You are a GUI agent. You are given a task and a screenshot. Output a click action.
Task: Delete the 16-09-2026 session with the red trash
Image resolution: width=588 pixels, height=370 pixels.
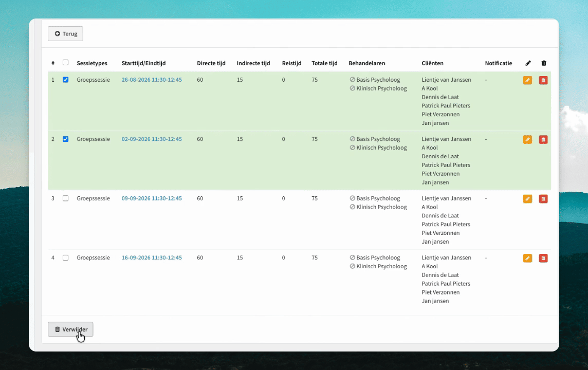pyautogui.click(x=543, y=258)
